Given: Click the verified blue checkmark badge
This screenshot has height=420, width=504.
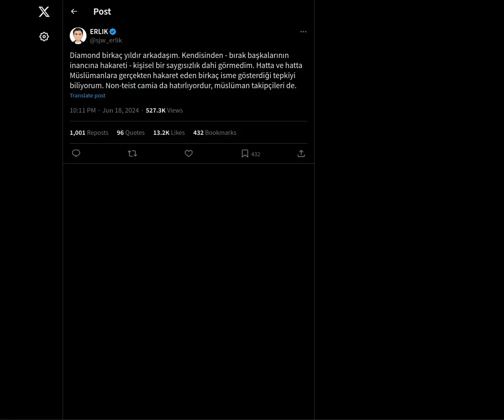Looking at the screenshot, I should point(113,31).
